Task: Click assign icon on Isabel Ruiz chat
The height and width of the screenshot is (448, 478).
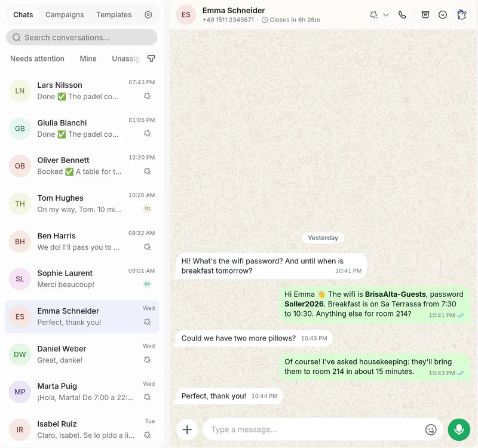Action: (147, 435)
